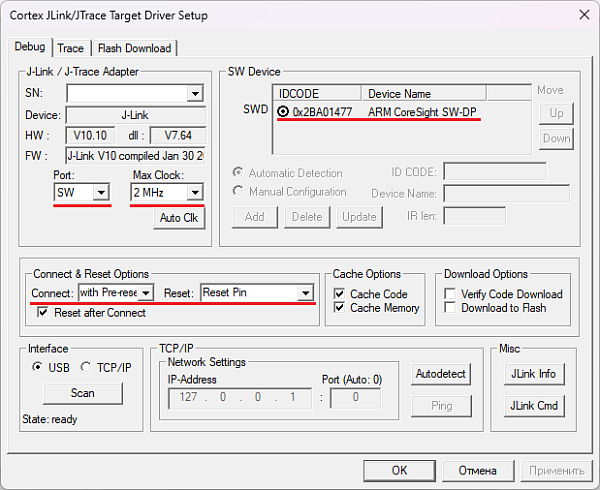Uncheck the Cache Memory option
Viewport: 600px width, 490px height.
(341, 308)
